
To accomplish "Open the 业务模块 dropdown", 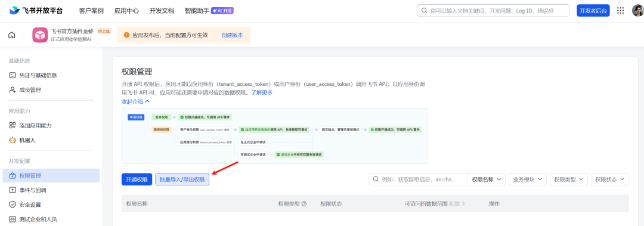I will pos(528,179).
